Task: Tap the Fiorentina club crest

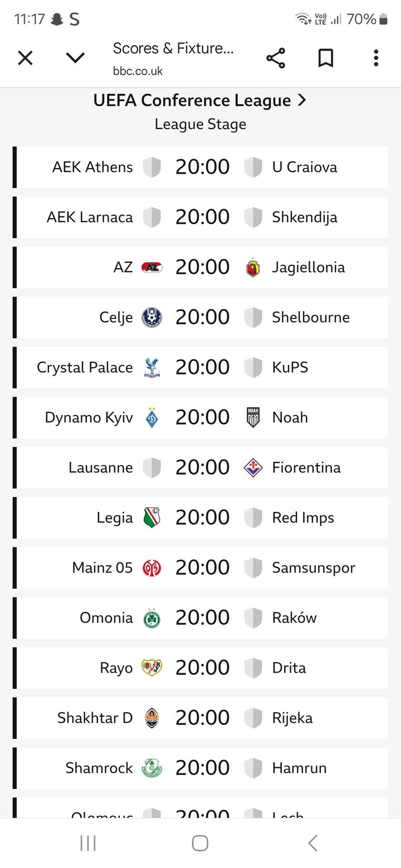Action: (253, 467)
